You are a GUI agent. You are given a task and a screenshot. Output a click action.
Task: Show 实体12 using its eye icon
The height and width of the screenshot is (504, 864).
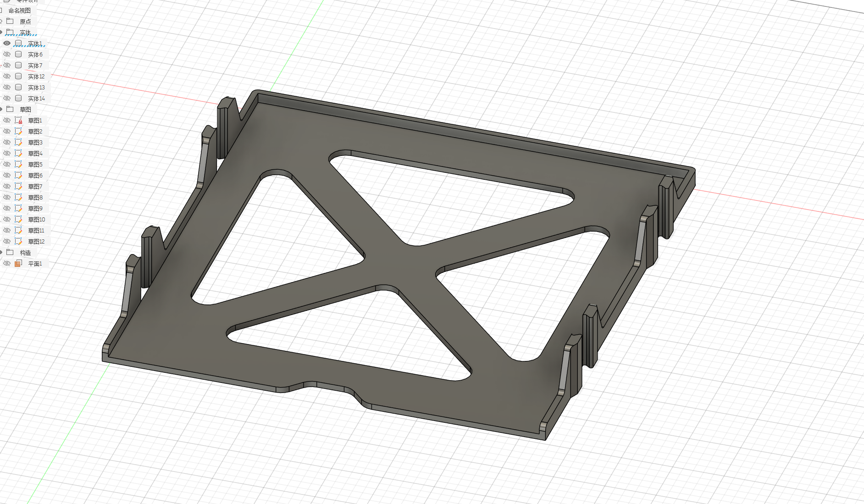point(7,76)
